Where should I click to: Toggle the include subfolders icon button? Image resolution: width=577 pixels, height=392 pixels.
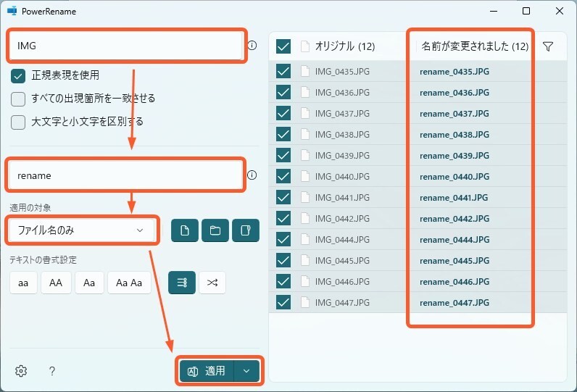pyautogui.click(x=246, y=230)
